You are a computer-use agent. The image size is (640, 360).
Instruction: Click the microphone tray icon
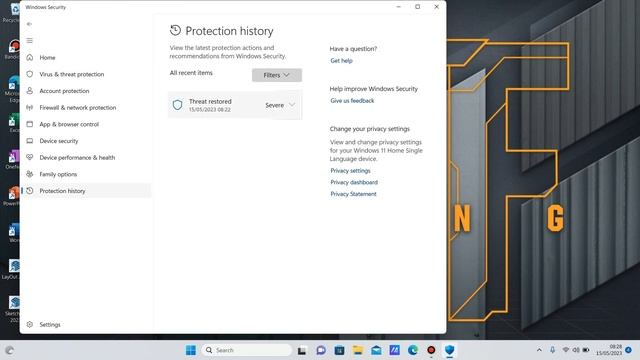[x=552, y=350]
